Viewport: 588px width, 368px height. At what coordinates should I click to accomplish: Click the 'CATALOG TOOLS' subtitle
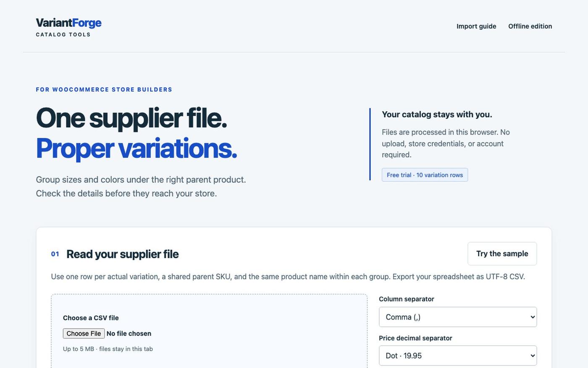pyautogui.click(x=63, y=34)
